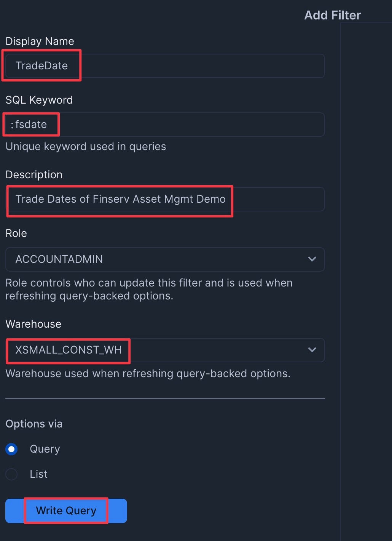Click the chevron arrow in Warehouse field
The height and width of the screenshot is (541, 392).
[x=312, y=350]
